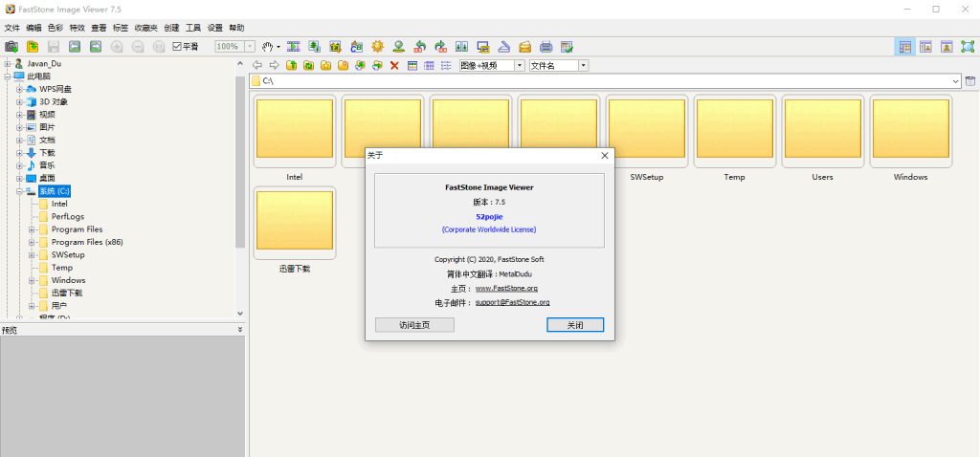Click the adjust lighting sun icon

coord(377,46)
